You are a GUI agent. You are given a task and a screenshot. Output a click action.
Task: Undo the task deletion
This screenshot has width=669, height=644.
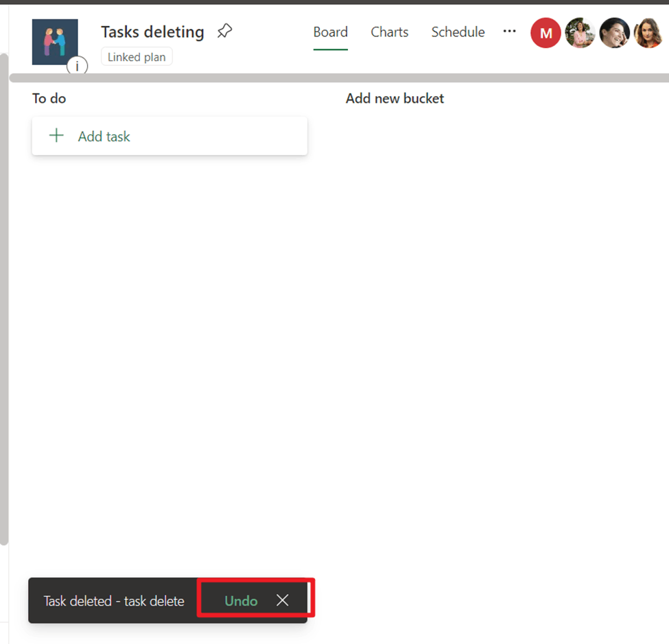[x=241, y=601]
